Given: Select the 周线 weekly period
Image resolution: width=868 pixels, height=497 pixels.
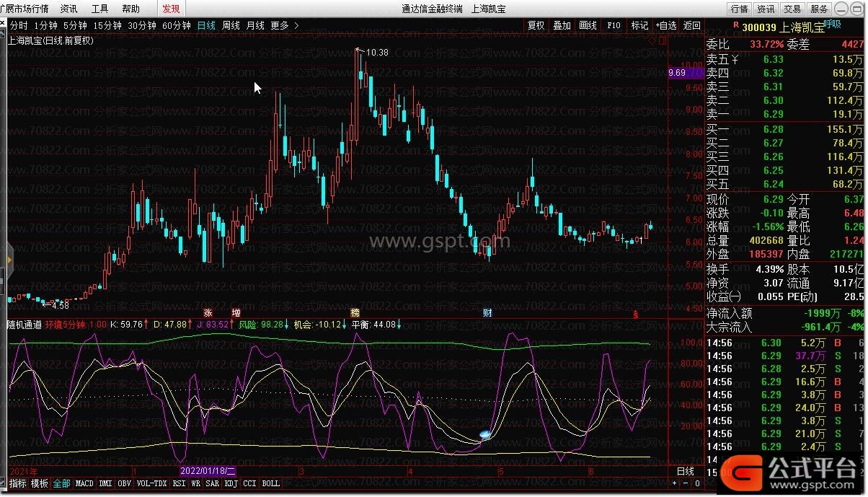Looking at the screenshot, I should [x=231, y=25].
